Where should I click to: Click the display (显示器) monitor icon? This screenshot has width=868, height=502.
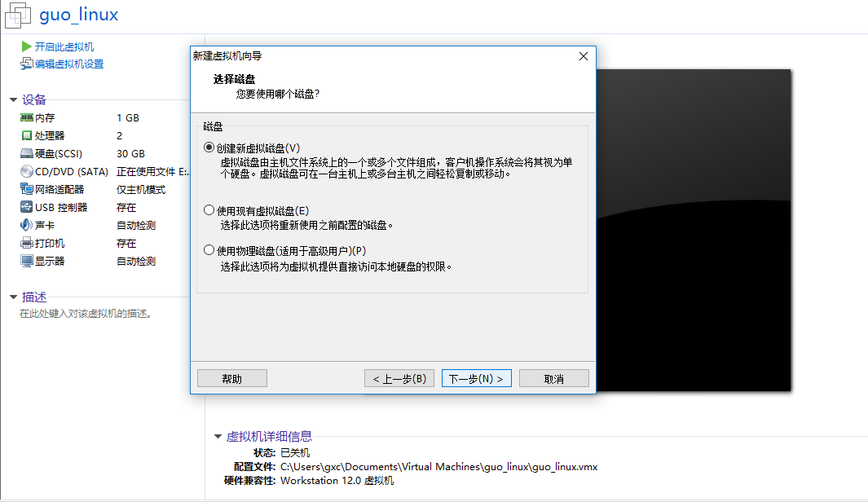[x=27, y=261]
